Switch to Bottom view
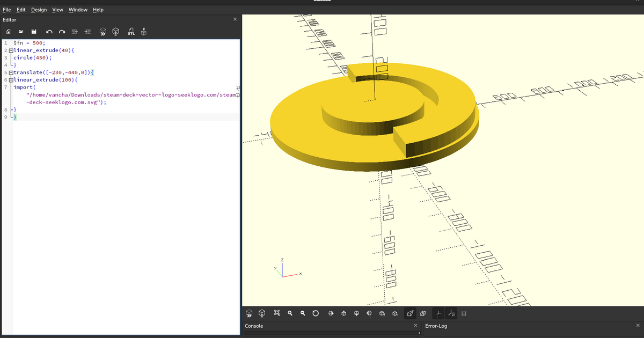The width and height of the screenshot is (644, 338). click(x=356, y=313)
